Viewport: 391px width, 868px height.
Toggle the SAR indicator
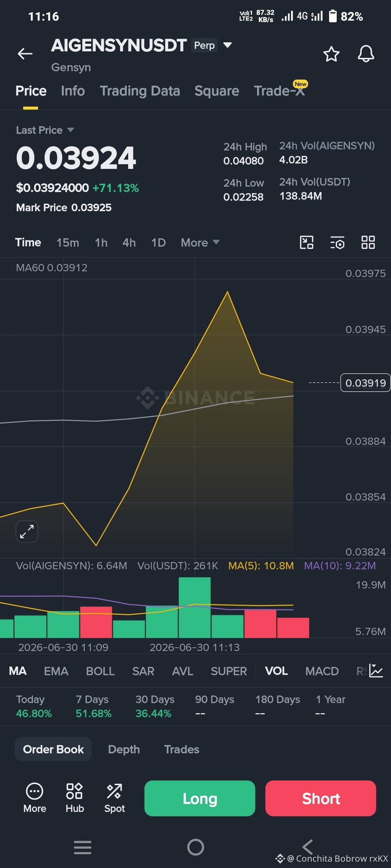[x=143, y=671]
